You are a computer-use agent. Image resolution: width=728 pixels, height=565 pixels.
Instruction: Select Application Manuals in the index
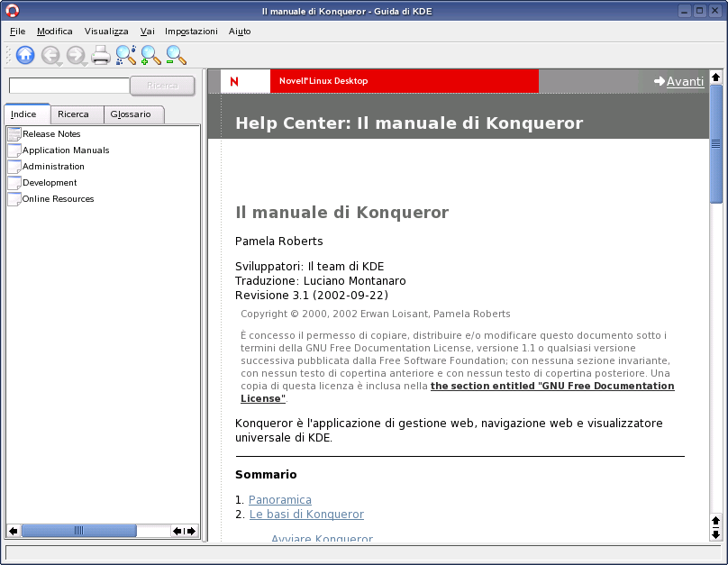(x=66, y=150)
